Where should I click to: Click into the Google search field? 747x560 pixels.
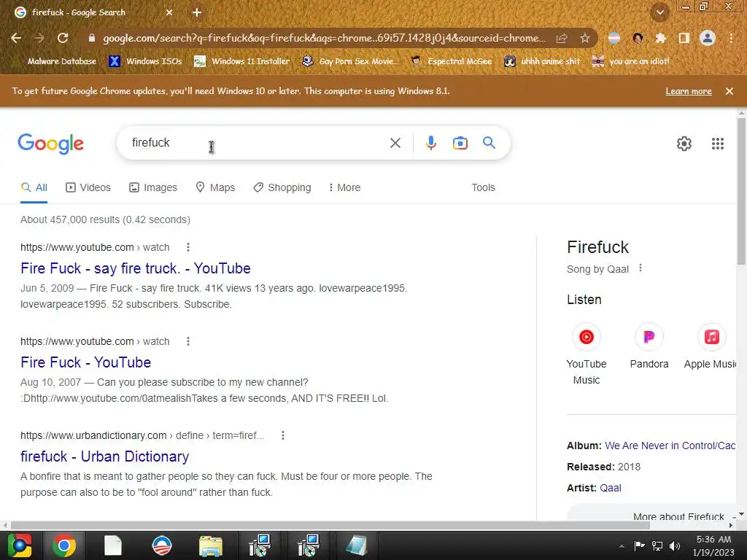coord(258,143)
